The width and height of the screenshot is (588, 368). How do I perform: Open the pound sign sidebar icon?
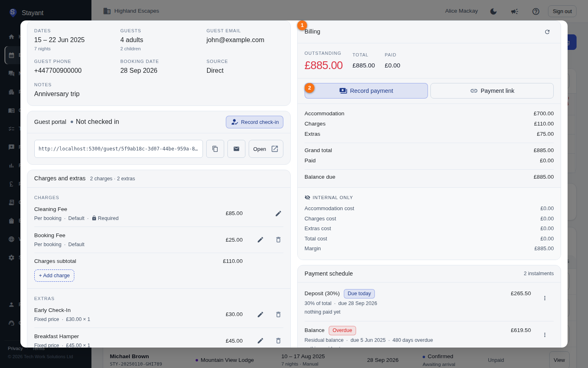click(11, 184)
